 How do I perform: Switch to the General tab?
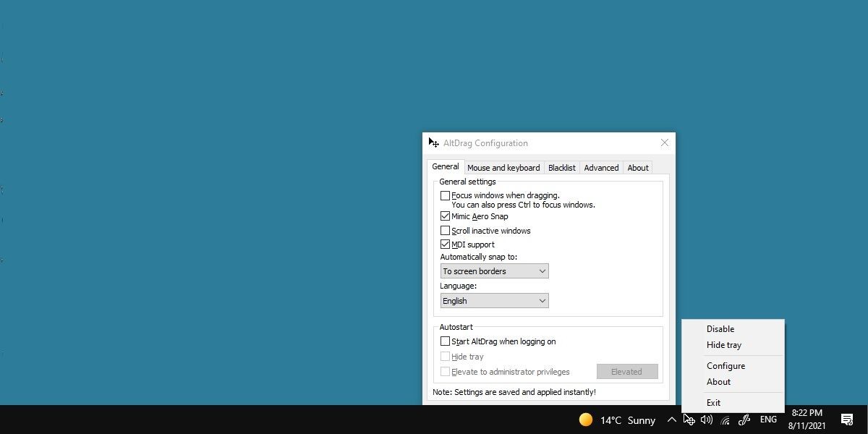pos(446,166)
